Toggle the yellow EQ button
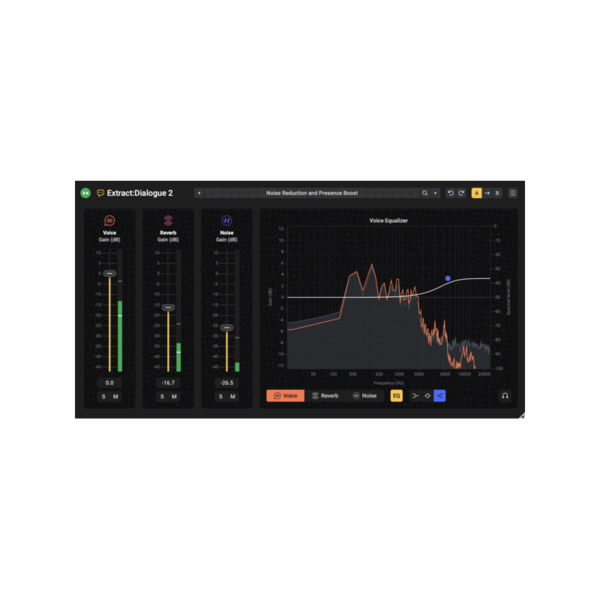The height and width of the screenshot is (600, 600). (x=396, y=396)
